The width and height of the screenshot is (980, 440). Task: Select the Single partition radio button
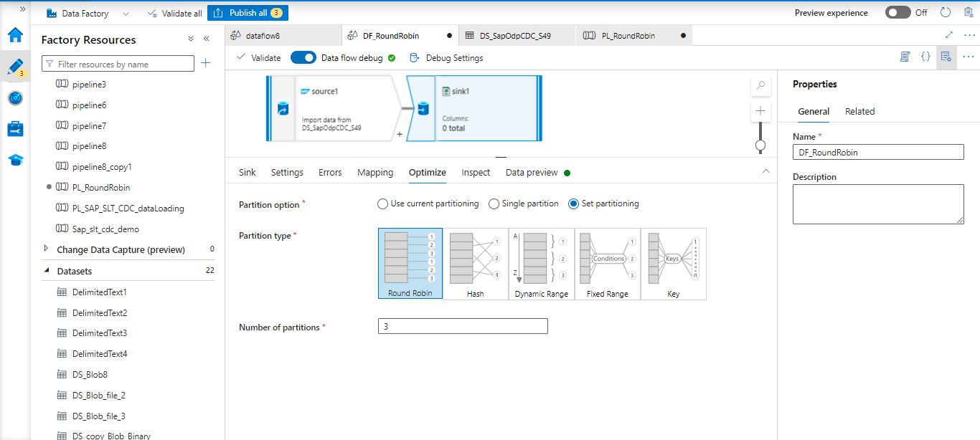494,204
